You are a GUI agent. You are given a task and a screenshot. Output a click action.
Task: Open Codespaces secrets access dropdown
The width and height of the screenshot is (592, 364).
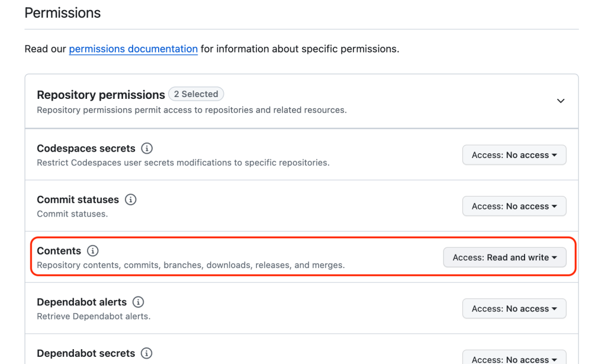pyautogui.click(x=514, y=155)
